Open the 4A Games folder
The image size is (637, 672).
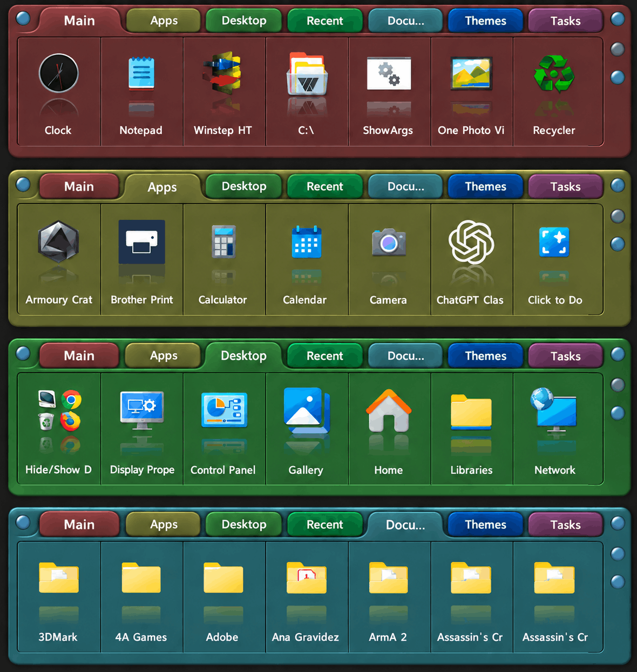[x=141, y=578]
